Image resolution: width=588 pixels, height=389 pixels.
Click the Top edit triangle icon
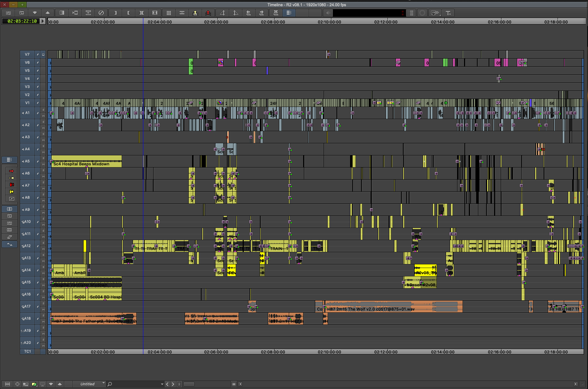[223, 13]
